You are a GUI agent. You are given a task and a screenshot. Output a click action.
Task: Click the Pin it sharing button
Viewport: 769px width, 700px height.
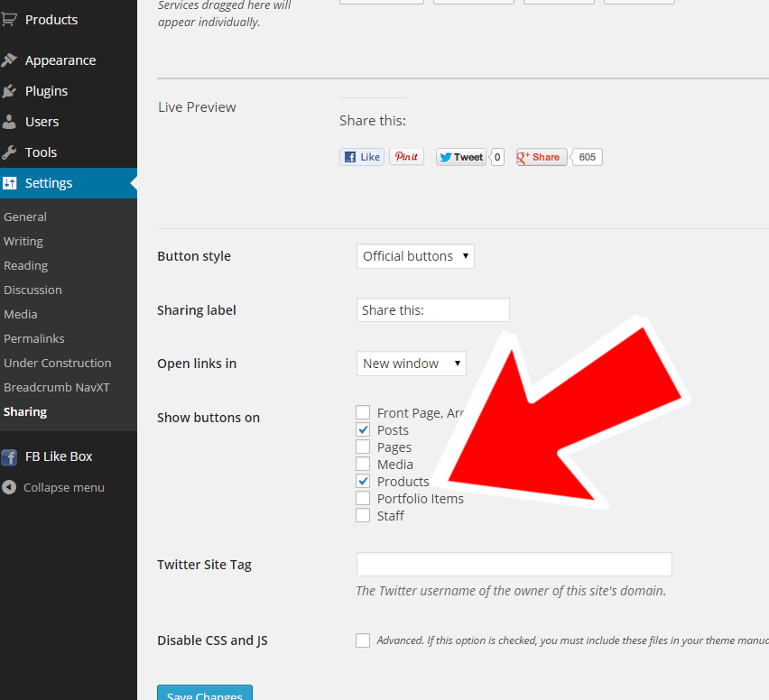(406, 156)
